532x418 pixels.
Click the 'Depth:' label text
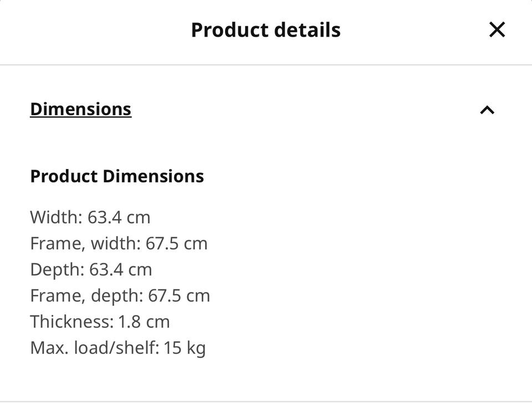57,269
